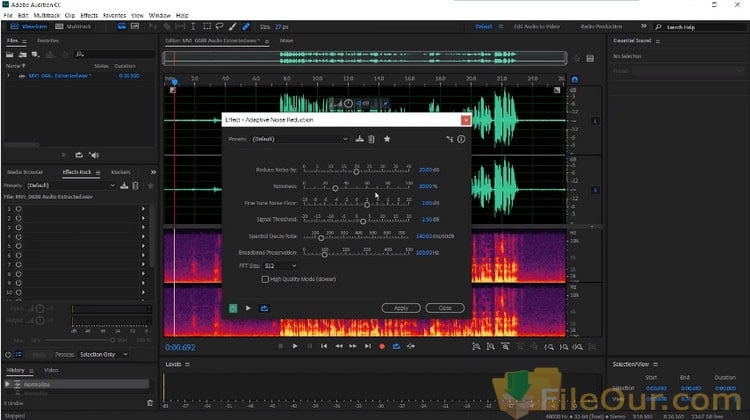Switch to Waveform editor view
Screen dimensions: 750x420
pyautogui.click(x=29, y=26)
